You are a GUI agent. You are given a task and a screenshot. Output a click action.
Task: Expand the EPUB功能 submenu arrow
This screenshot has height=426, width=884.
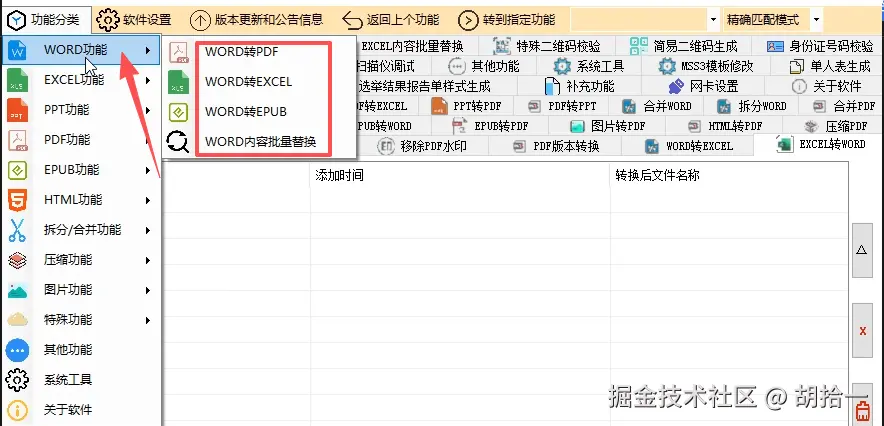pyautogui.click(x=148, y=170)
